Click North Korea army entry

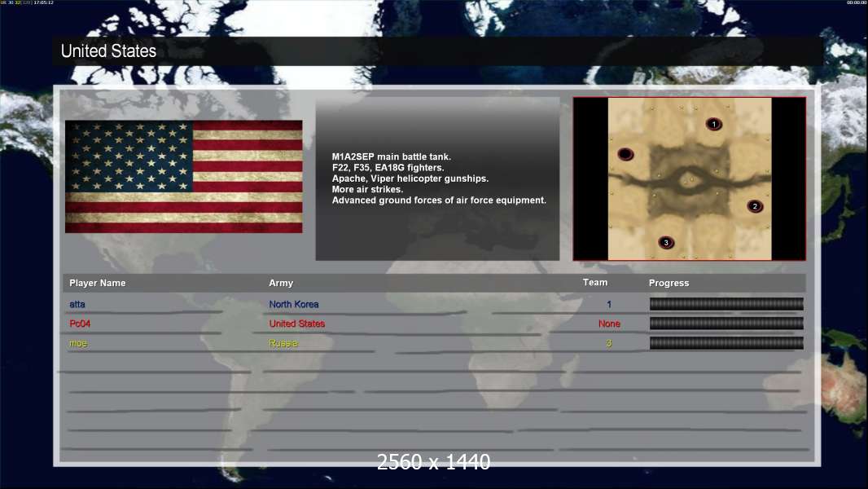tap(293, 304)
